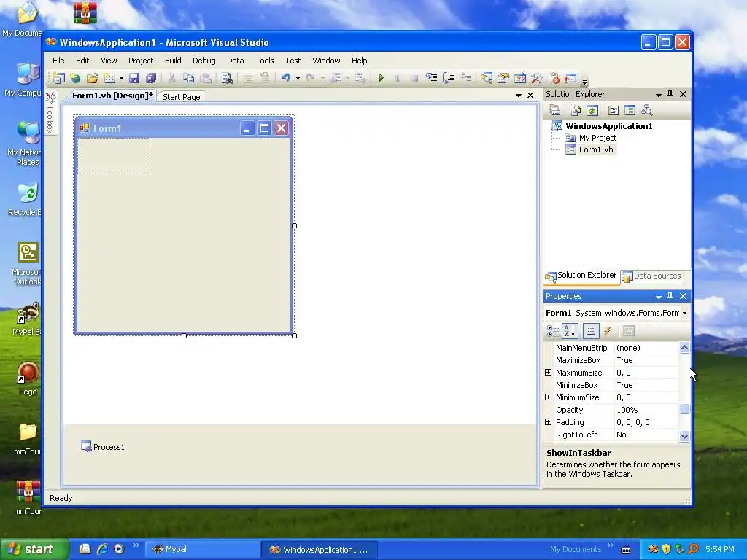Toggle Categorized view in Properties panel
Screen dimensions: 747x560
[553, 331]
